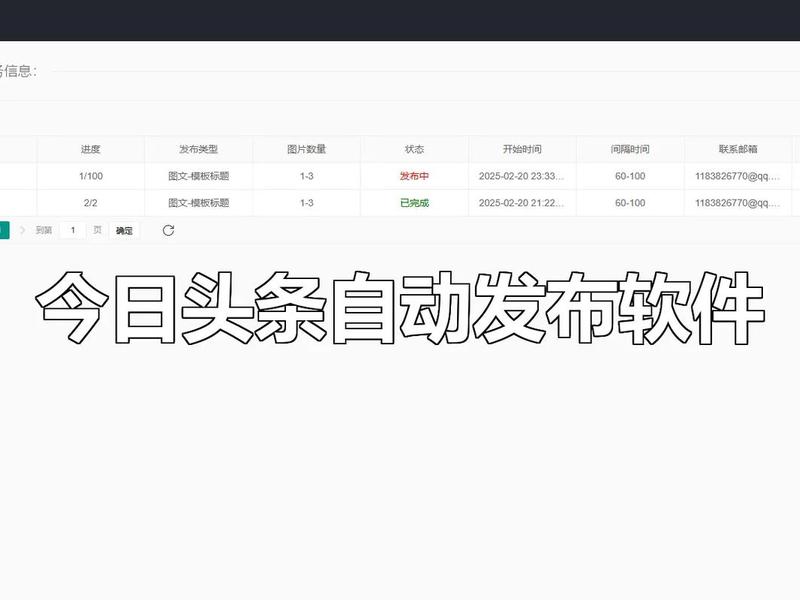Viewport: 800px width, 600px height.
Task: Click the red 发布中 status
Action: (x=414, y=176)
